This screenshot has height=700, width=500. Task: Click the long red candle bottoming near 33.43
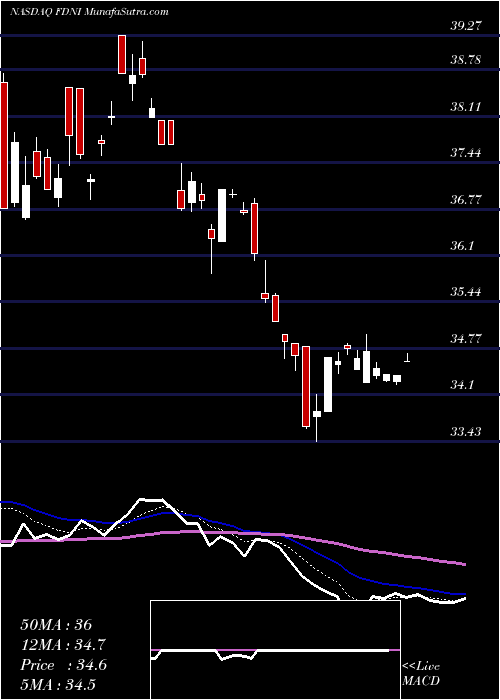306,387
